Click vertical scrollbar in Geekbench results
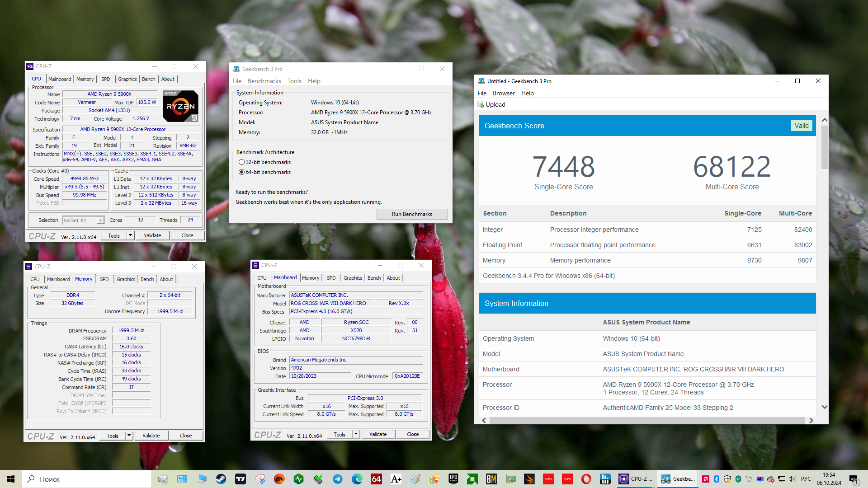The height and width of the screenshot is (488, 868). click(825, 147)
